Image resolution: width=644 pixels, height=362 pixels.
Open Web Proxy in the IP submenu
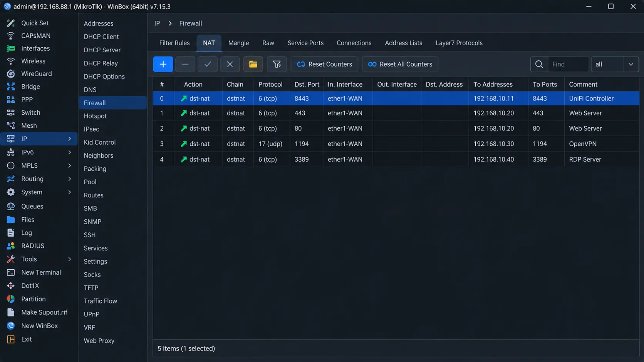[x=99, y=341]
